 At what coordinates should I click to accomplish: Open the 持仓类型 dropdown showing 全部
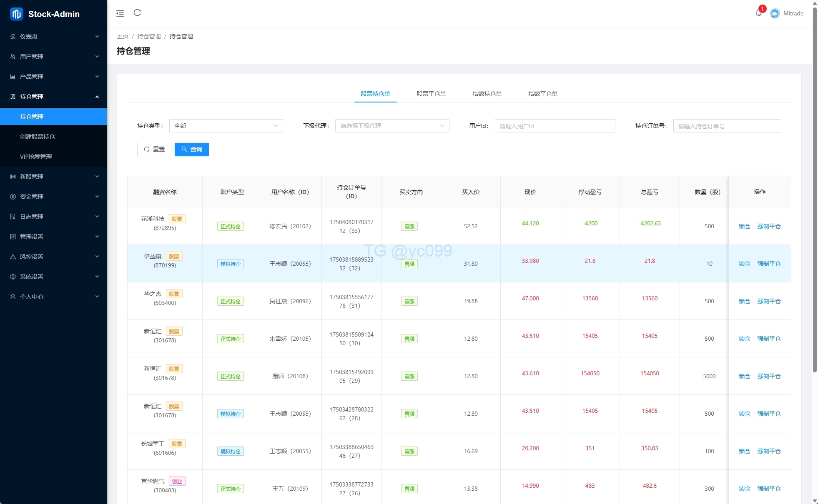click(226, 126)
